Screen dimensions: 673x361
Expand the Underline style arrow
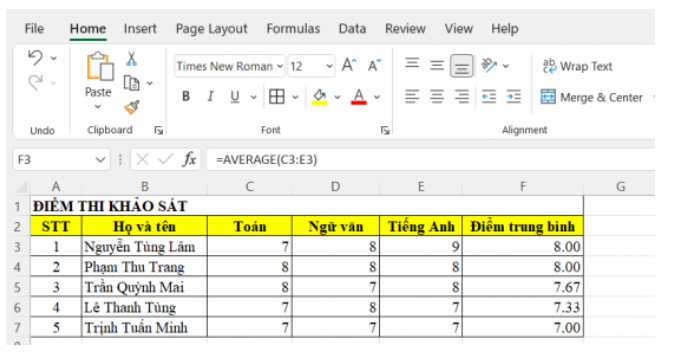coord(254,97)
